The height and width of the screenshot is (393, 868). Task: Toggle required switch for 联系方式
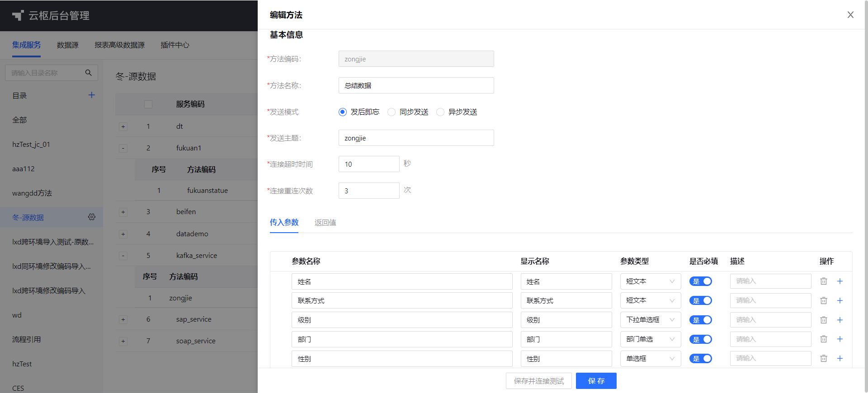click(x=701, y=300)
